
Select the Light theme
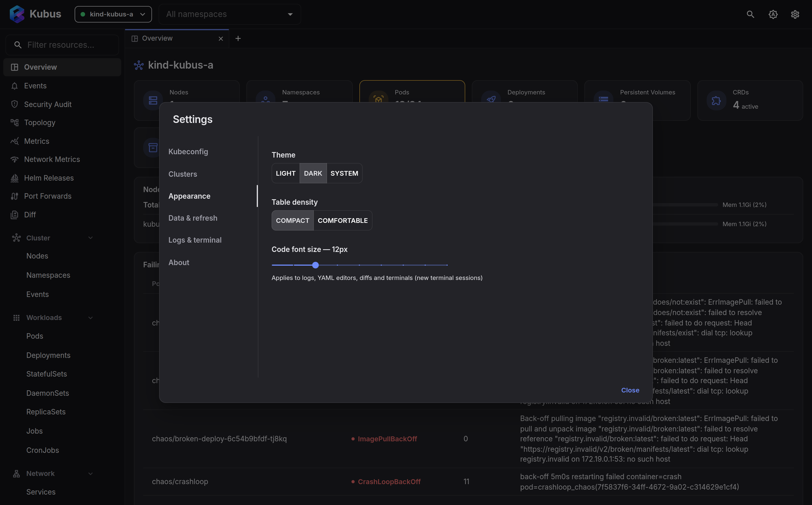[286, 173]
